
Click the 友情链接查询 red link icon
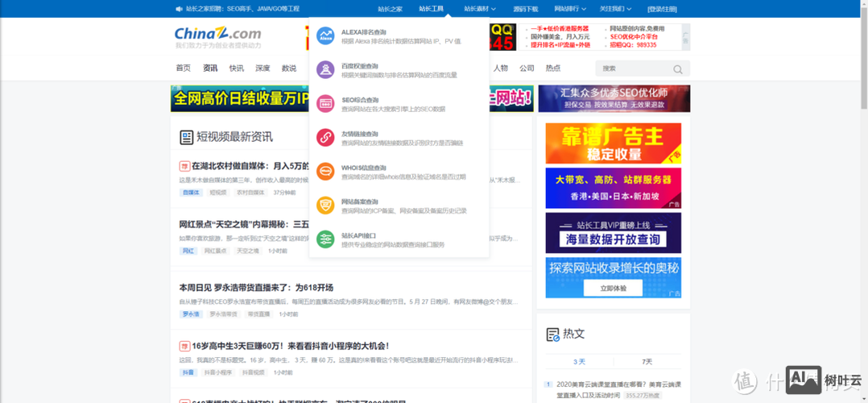tap(325, 138)
